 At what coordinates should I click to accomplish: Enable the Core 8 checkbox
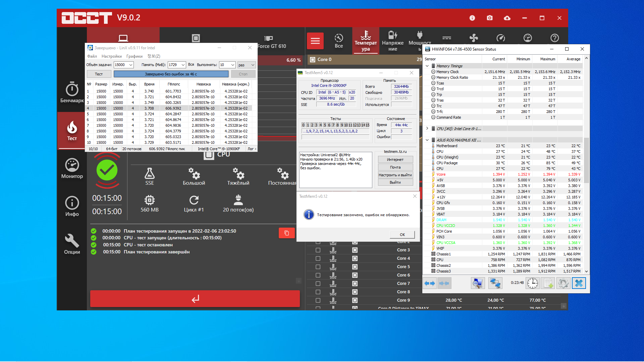coord(318,292)
